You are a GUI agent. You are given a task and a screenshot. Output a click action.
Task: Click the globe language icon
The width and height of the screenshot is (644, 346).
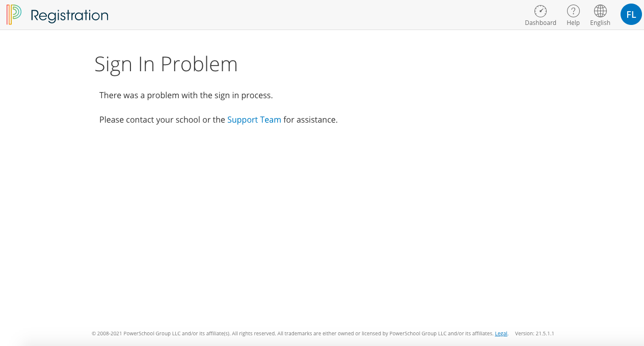(x=600, y=11)
